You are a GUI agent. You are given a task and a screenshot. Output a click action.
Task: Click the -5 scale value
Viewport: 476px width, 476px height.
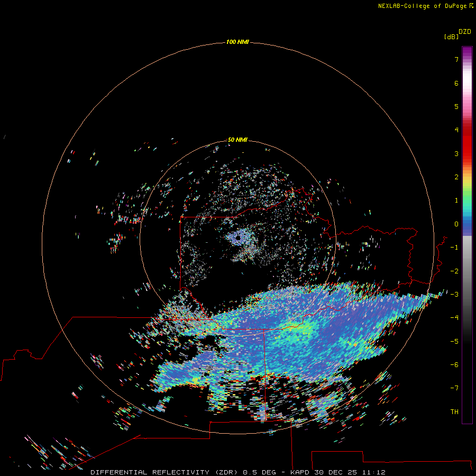(454, 342)
